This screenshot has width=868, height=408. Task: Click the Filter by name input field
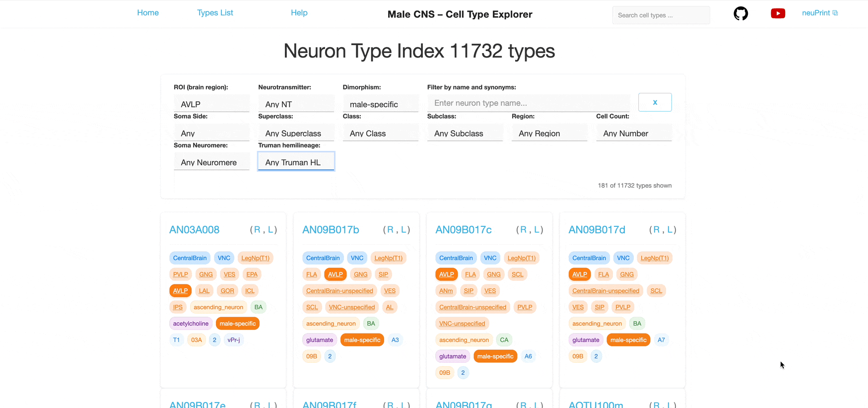(529, 103)
